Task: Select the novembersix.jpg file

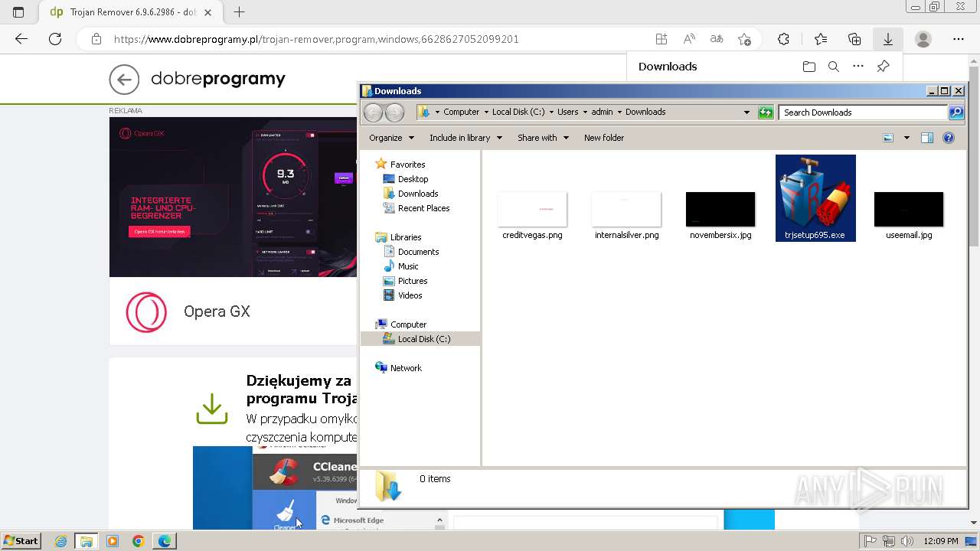Action: (x=720, y=215)
